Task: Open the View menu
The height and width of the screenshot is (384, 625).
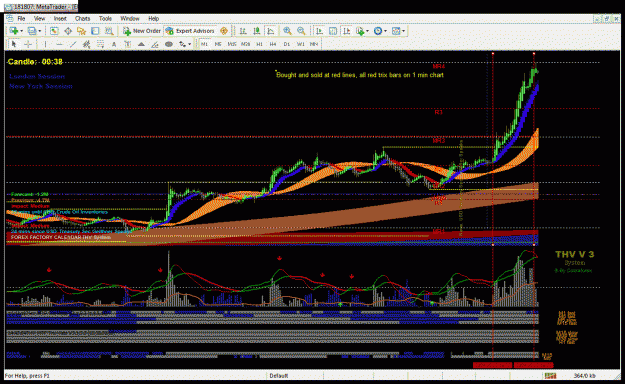Action: coord(39,18)
